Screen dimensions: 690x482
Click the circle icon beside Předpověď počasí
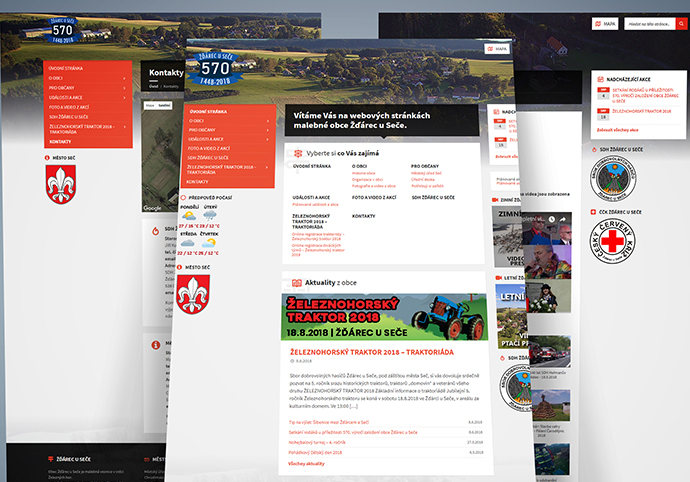pyautogui.click(x=184, y=198)
